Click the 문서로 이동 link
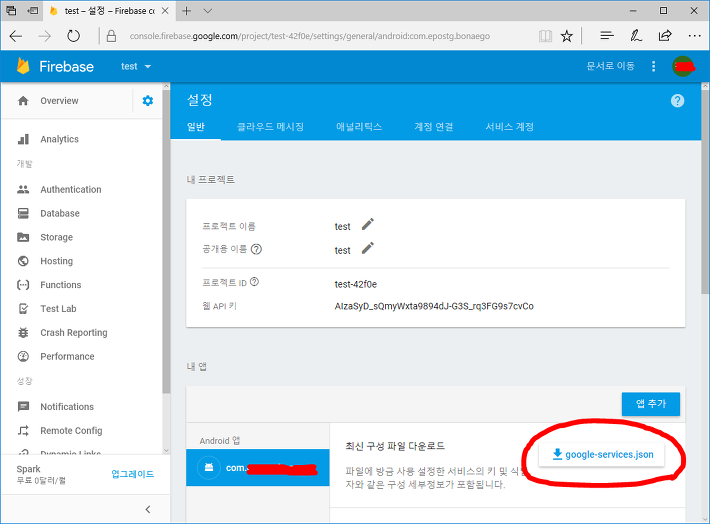710x524 pixels. pos(610,66)
